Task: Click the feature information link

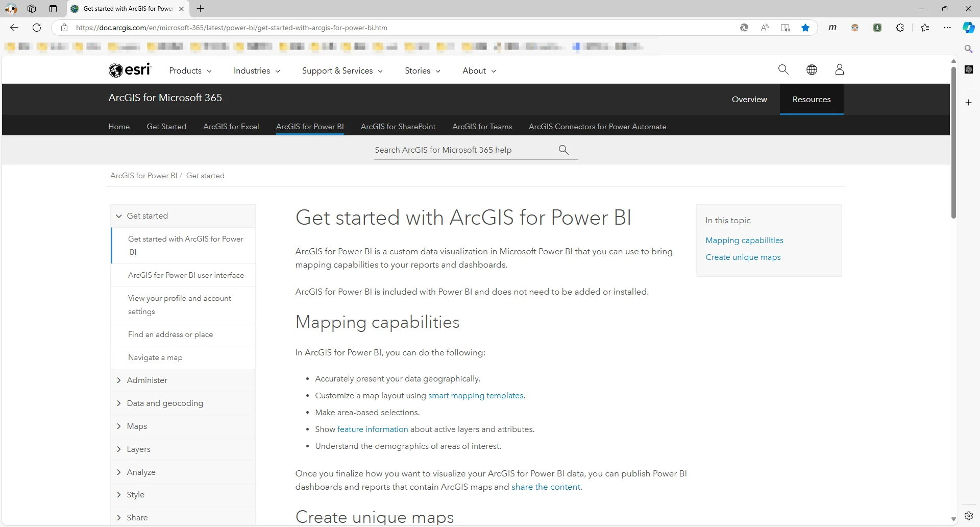Action: point(373,429)
